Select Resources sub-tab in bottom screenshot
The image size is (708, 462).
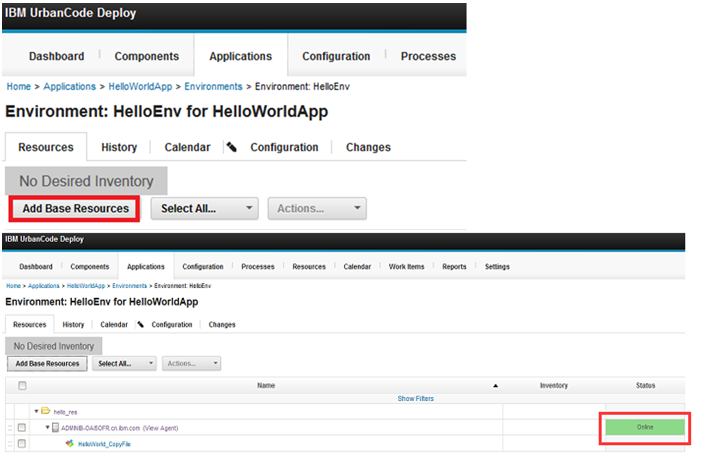(x=30, y=324)
